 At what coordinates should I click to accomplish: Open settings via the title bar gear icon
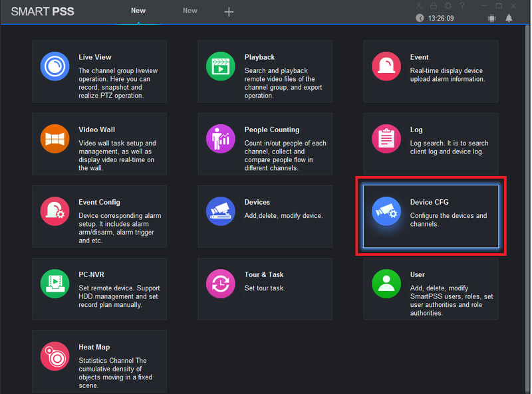click(x=448, y=6)
